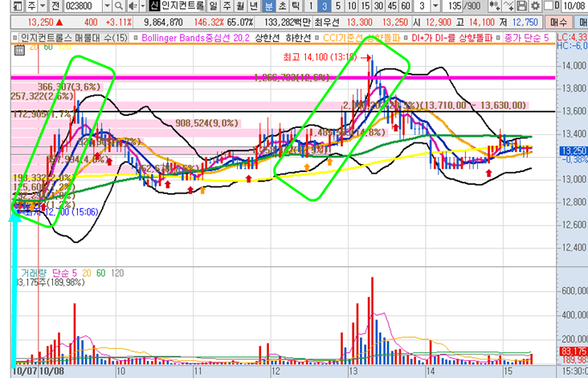Select the 월 monthly chart tab

coord(240,6)
